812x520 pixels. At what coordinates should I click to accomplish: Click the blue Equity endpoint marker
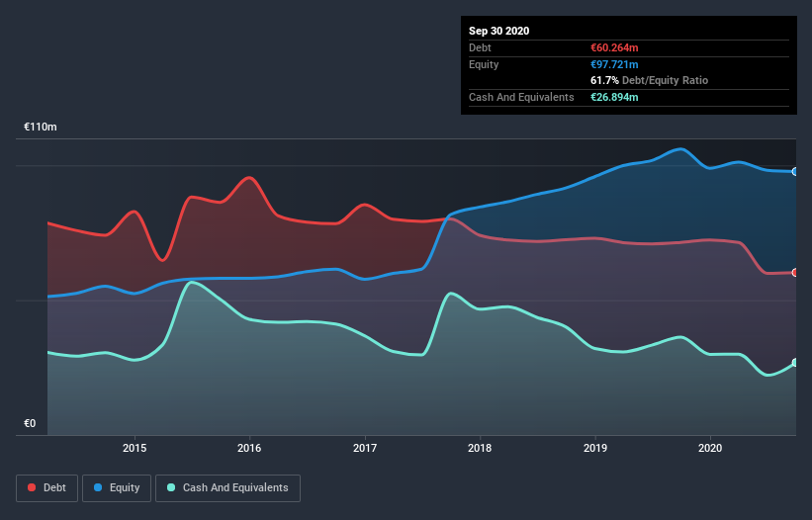coord(796,172)
